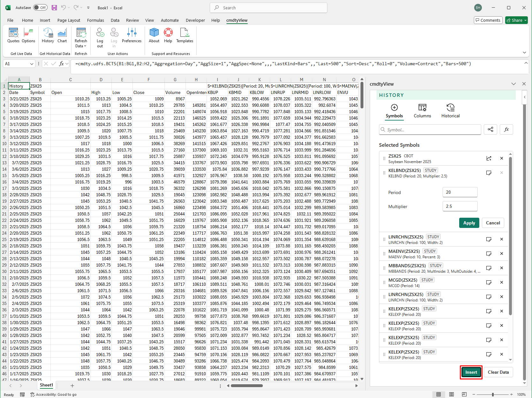This screenshot has width=532, height=398.
Task: Open Customize Quick Access Toolbar dropdown
Action: point(88,8)
